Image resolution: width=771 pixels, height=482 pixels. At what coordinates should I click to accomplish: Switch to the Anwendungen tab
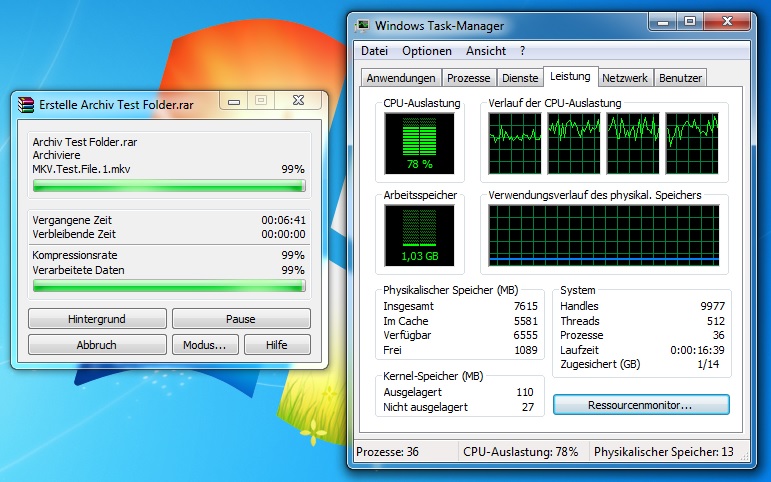click(401, 78)
